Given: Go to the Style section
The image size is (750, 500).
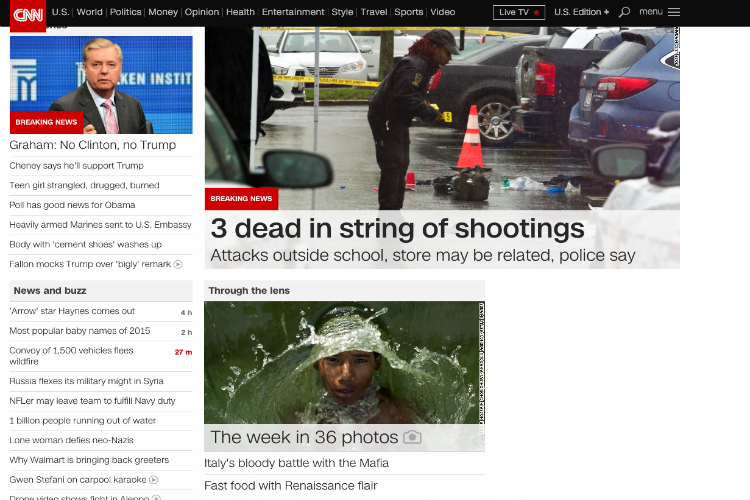Looking at the screenshot, I should click(x=342, y=12).
